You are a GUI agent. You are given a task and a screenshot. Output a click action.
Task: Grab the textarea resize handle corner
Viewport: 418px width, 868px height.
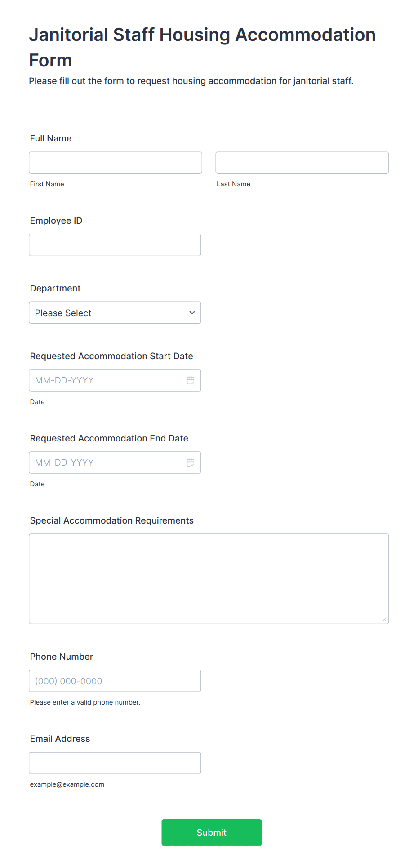384,619
